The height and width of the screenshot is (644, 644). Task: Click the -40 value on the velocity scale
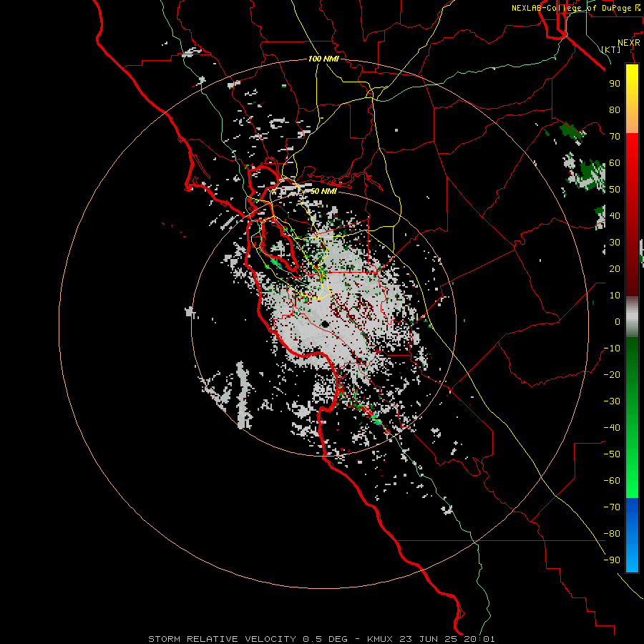pyautogui.click(x=612, y=428)
